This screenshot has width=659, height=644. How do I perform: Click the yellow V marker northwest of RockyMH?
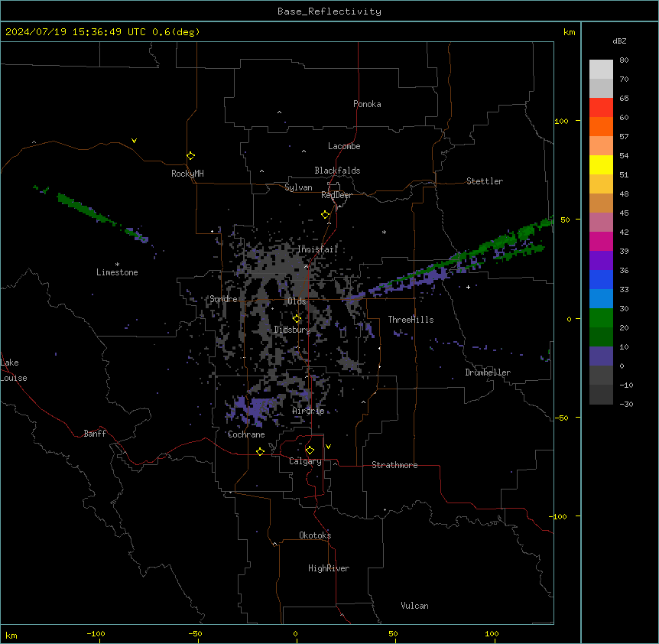pos(134,141)
